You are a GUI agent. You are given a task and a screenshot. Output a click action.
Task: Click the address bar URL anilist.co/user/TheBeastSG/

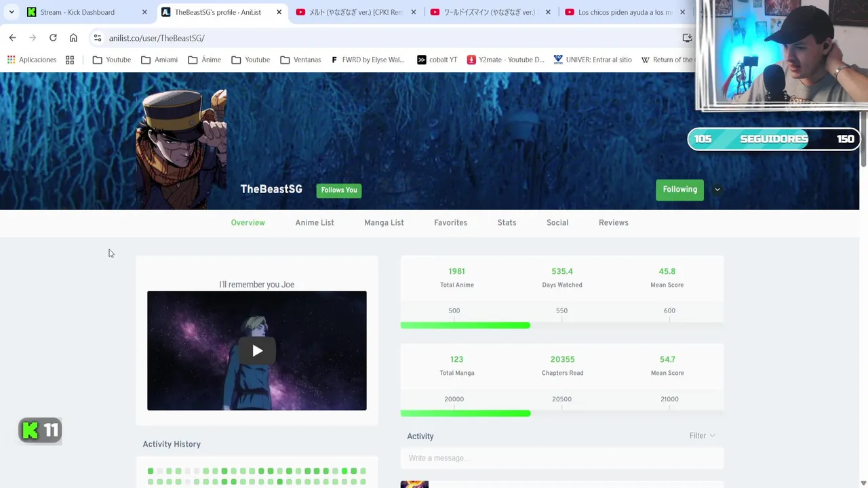point(157,38)
